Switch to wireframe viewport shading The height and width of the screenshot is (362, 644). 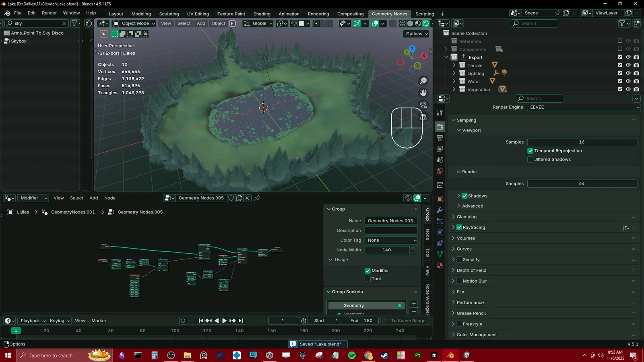click(402, 24)
